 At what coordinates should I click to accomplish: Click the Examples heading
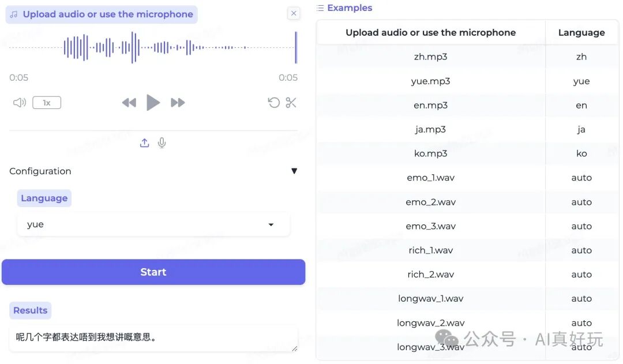[350, 8]
